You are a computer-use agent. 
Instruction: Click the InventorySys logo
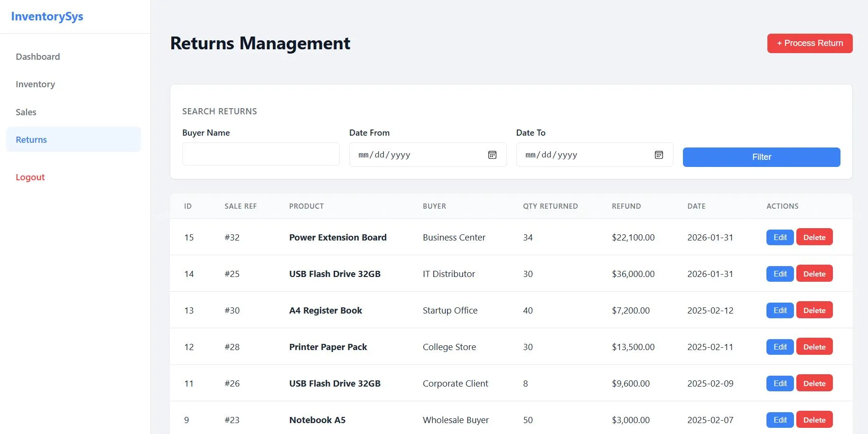(x=47, y=17)
